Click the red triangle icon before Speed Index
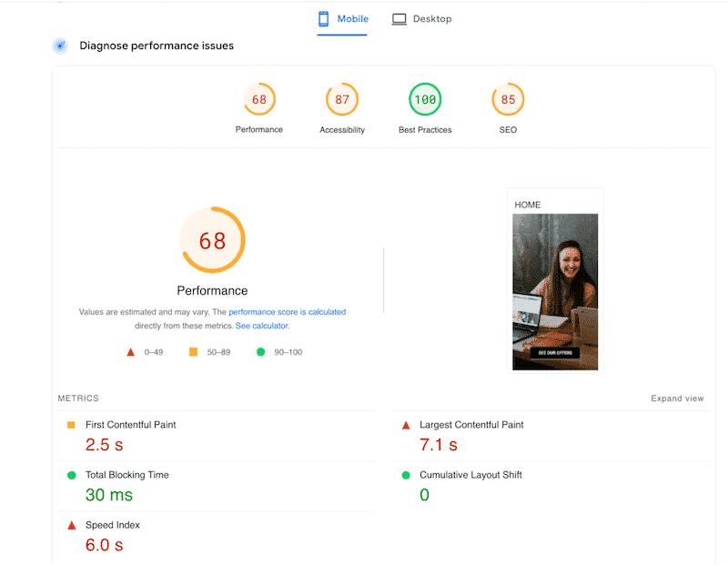 [72, 524]
